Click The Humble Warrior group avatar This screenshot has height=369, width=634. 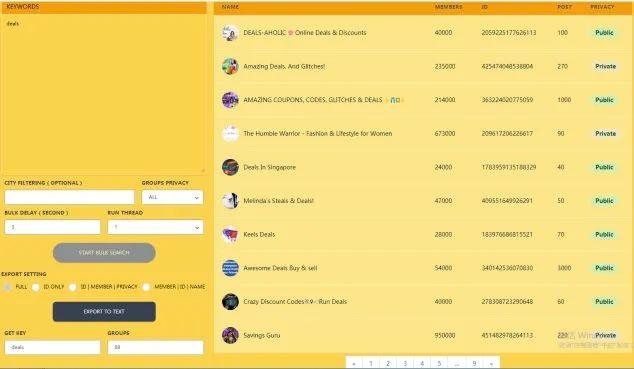coord(230,133)
